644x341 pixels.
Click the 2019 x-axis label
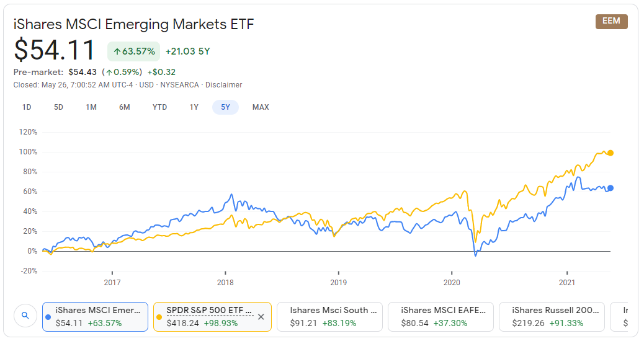338,282
